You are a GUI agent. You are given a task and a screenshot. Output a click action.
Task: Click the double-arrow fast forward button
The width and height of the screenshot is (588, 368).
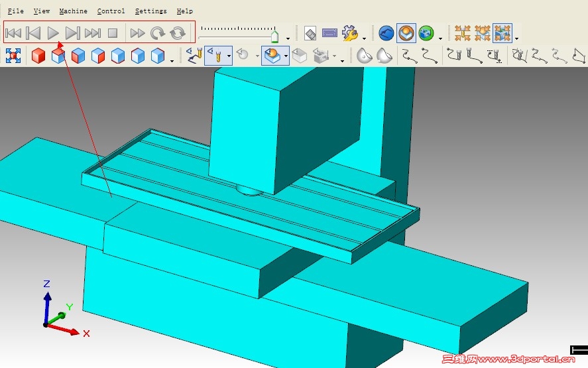tap(138, 33)
